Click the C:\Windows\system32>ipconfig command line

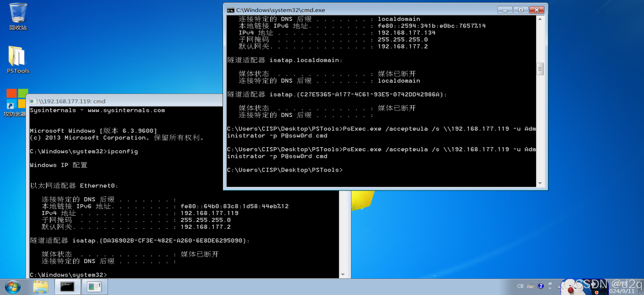(x=84, y=152)
